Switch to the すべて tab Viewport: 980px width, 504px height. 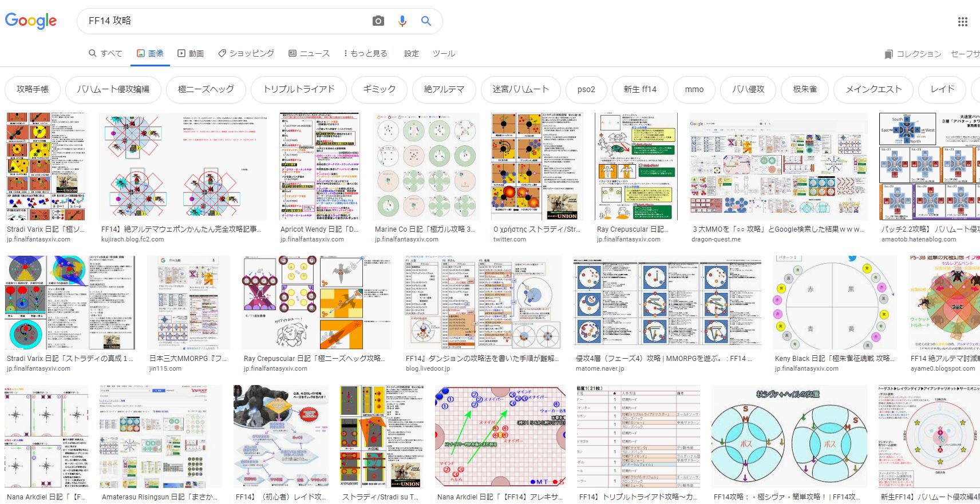105,53
